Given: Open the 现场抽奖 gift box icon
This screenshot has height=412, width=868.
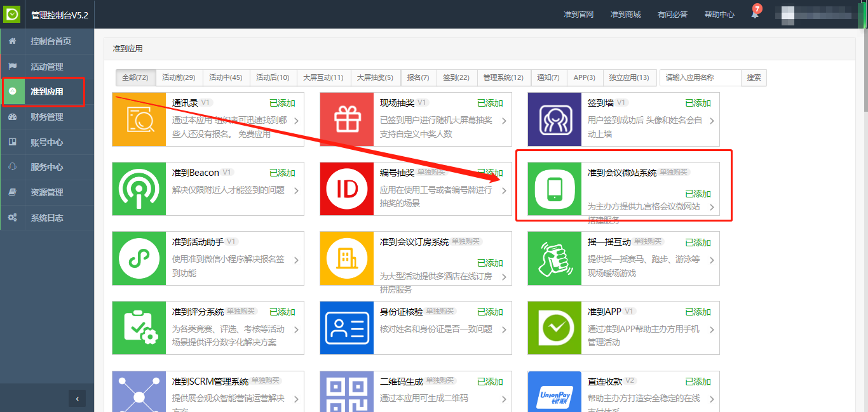Looking at the screenshot, I should coord(346,119).
